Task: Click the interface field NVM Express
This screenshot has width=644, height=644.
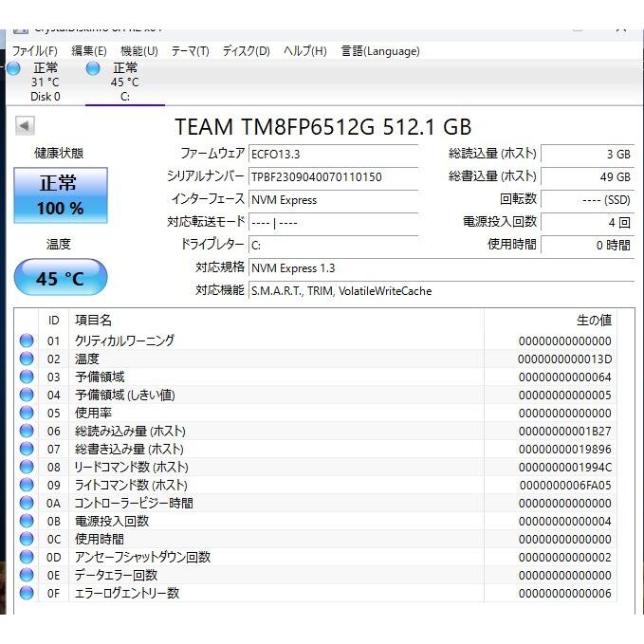Action: tap(333, 200)
